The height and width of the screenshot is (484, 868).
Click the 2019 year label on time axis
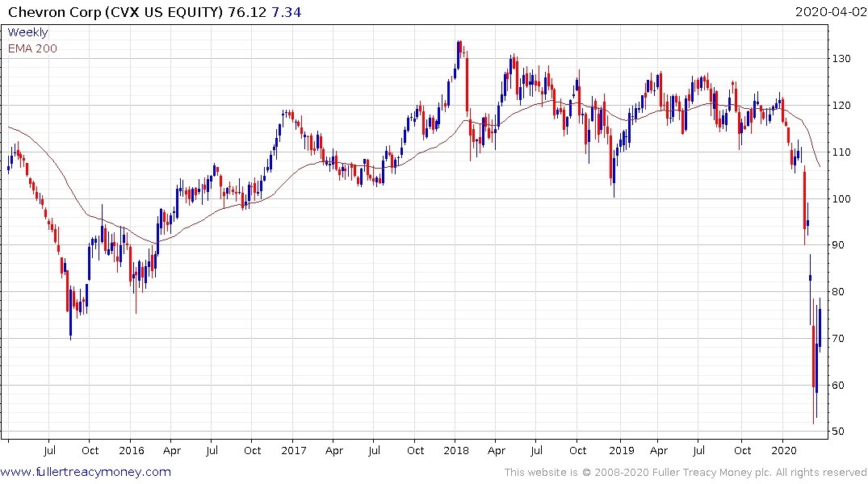point(621,451)
